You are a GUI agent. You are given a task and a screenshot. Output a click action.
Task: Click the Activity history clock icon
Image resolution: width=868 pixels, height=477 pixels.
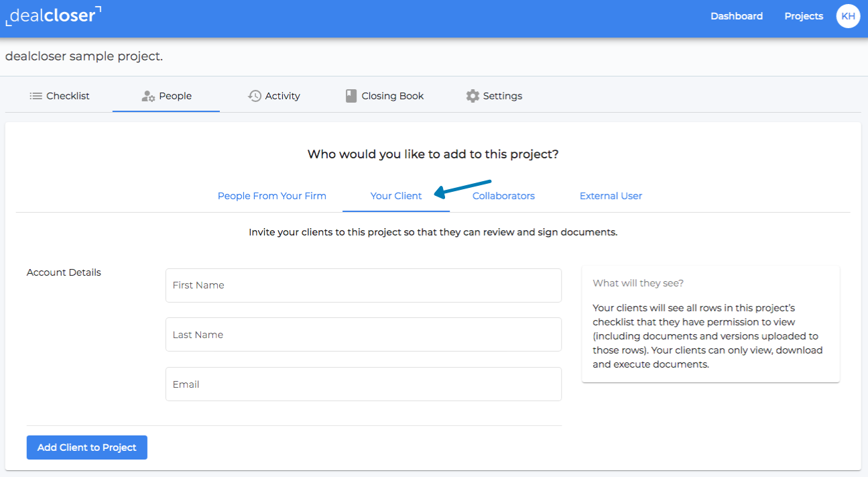click(x=255, y=96)
